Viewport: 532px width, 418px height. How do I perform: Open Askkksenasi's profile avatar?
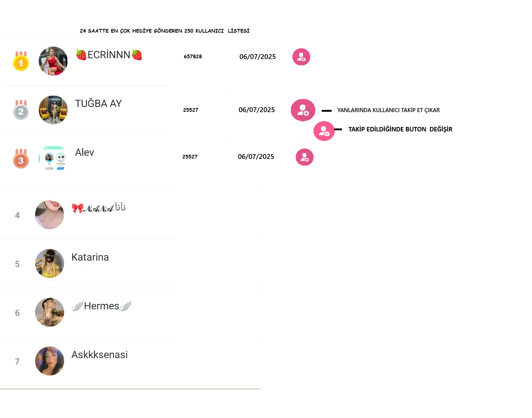pos(49,361)
